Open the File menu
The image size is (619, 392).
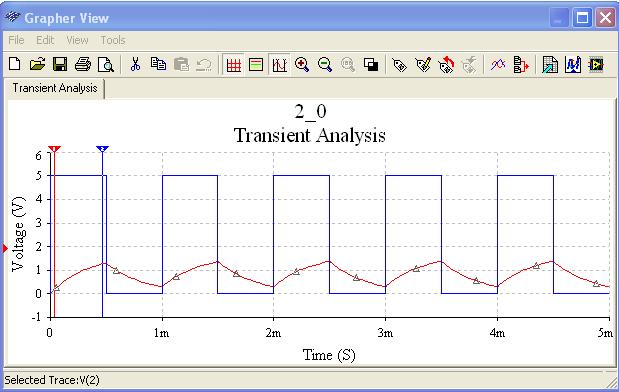click(x=16, y=40)
